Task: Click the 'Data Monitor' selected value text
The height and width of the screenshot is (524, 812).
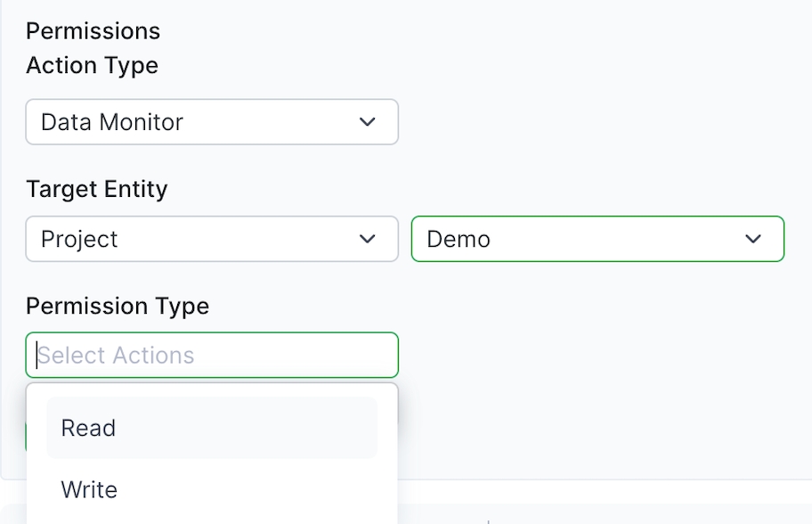Action: pos(112,122)
